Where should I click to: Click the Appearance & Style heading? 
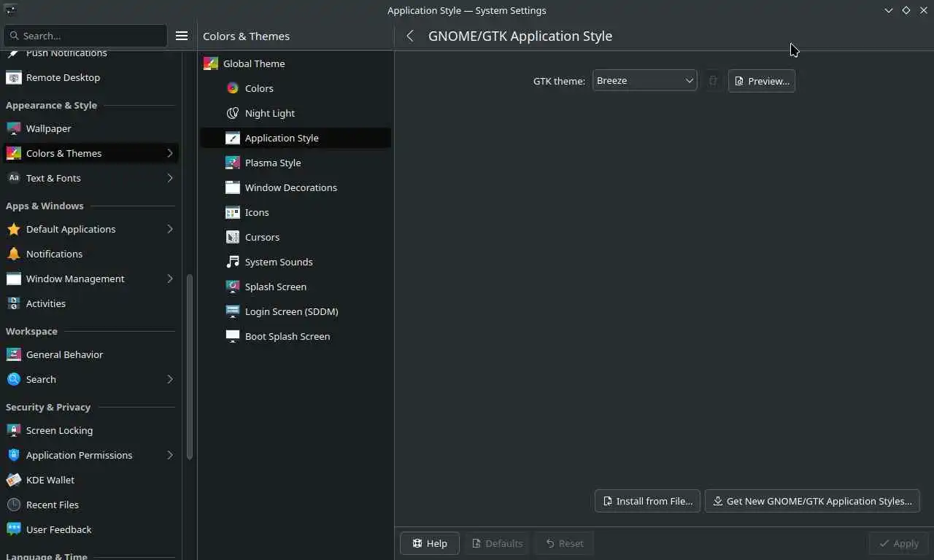click(x=51, y=105)
